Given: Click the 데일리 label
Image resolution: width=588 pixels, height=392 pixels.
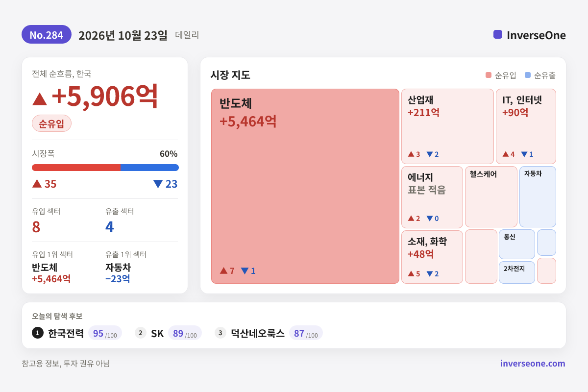Looking at the screenshot, I should click(187, 35).
